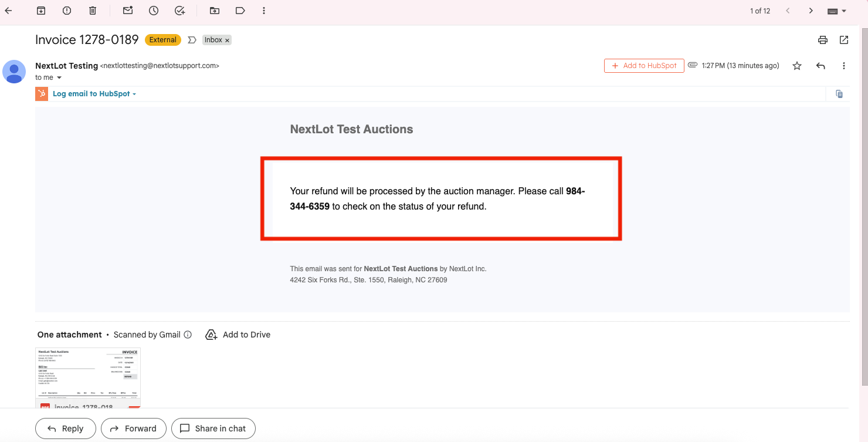Click the copy icon right of HubSpot bar
This screenshot has height=442, width=868.
(839, 94)
